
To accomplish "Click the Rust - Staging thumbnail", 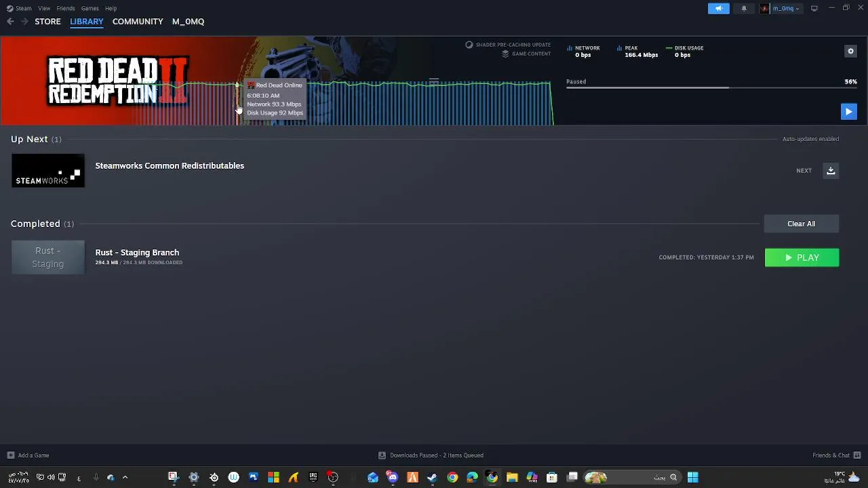I will pyautogui.click(x=48, y=258).
